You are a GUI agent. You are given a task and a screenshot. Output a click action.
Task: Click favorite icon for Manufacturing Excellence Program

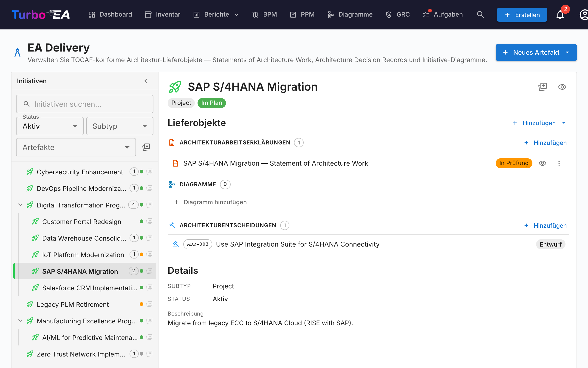coord(150,321)
